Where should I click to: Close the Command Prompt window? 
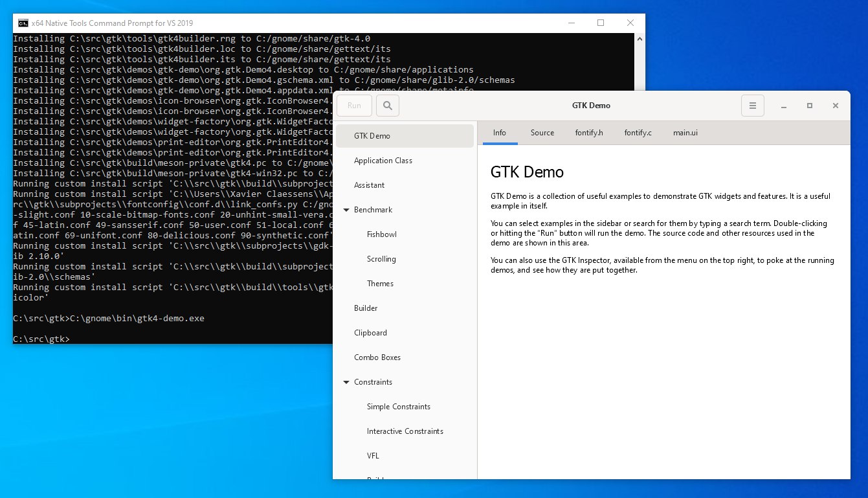[x=630, y=23]
